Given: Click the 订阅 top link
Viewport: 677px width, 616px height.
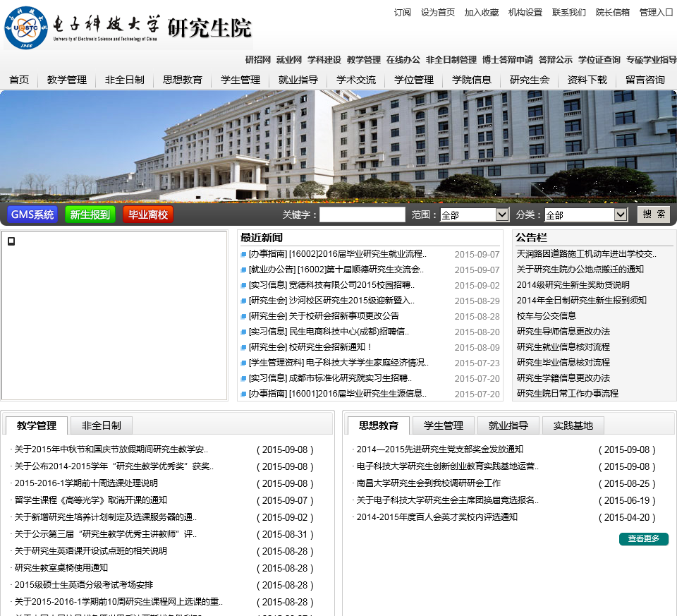Looking at the screenshot, I should (x=403, y=13).
